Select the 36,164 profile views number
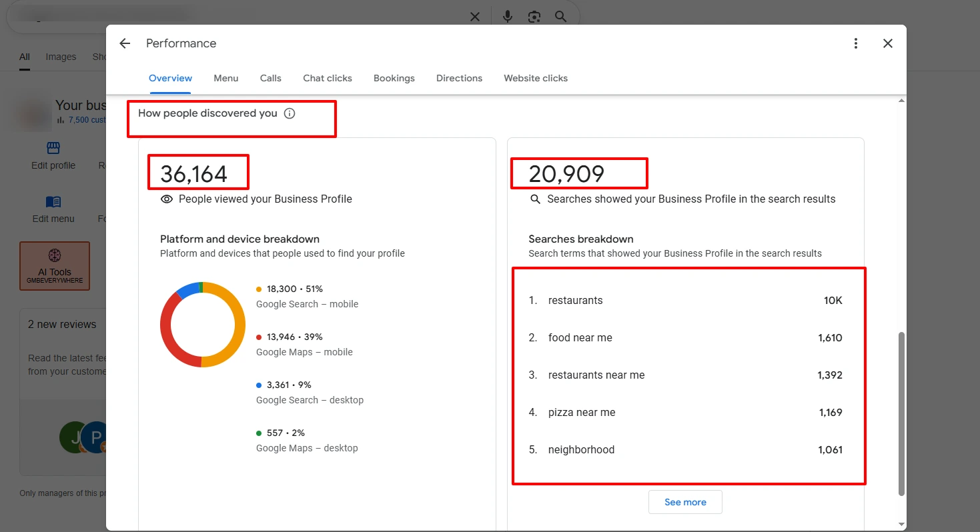980x532 pixels. (194, 174)
